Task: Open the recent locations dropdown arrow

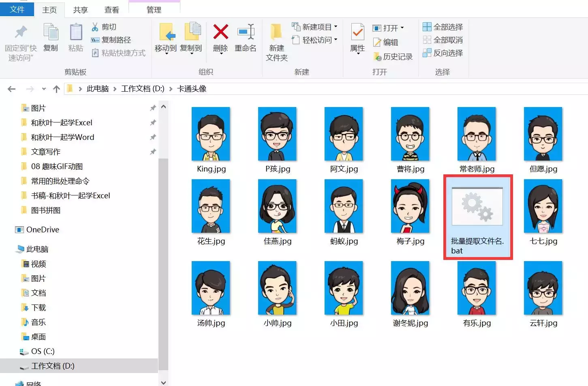Action: click(44, 89)
